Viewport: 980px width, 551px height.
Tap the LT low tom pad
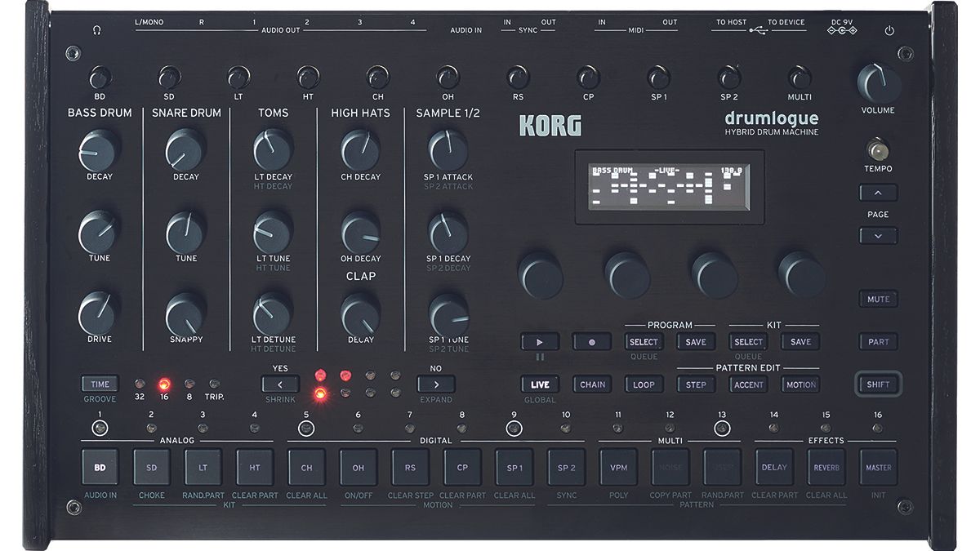pyautogui.click(x=203, y=468)
